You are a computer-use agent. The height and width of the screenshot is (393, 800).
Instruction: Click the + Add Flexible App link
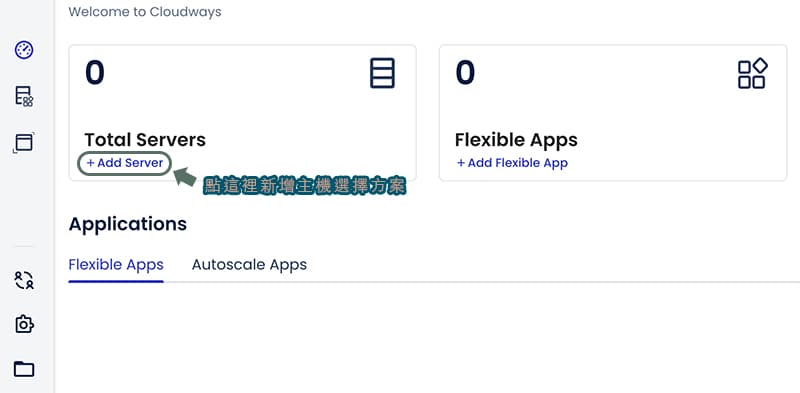coord(512,163)
